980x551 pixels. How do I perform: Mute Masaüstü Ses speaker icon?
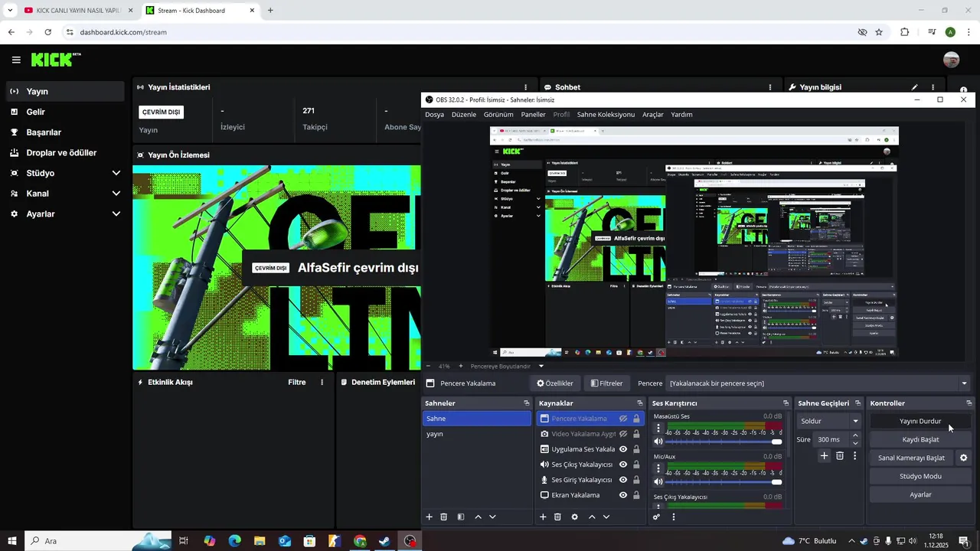pos(658,442)
